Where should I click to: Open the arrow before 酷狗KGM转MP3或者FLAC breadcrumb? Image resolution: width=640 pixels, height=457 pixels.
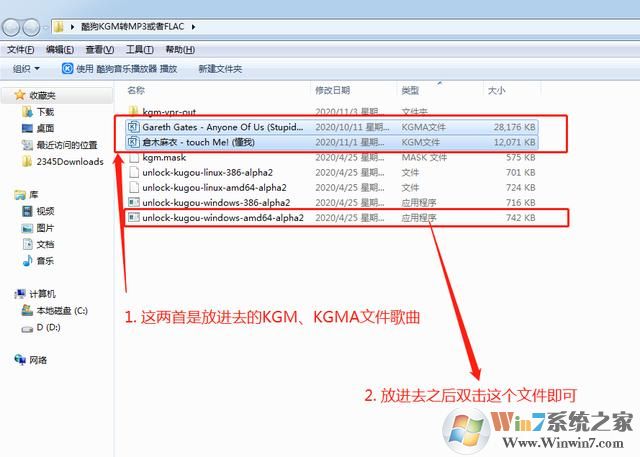[73, 27]
